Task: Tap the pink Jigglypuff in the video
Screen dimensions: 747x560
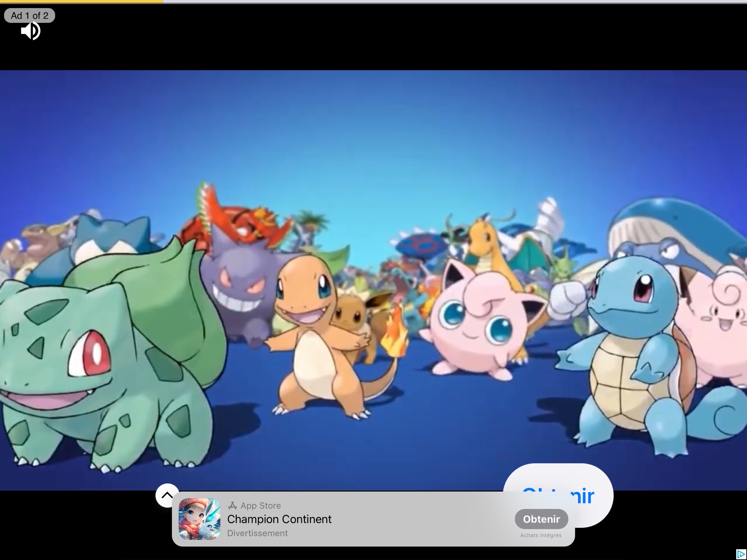Action: point(478,325)
